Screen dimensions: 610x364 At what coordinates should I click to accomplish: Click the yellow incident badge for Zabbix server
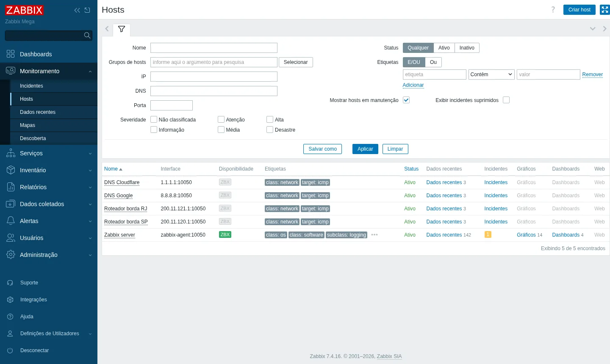pyautogui.click(x=488, y=234)
